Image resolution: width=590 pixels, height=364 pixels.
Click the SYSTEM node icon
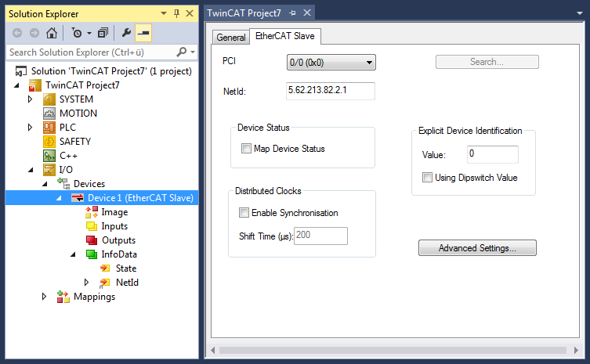point(49,99)
